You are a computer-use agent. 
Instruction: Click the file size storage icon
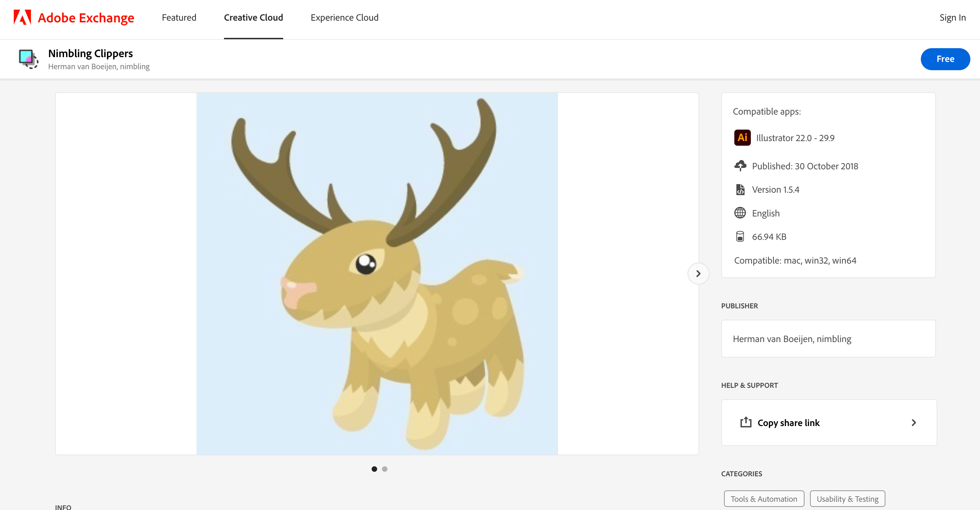pyautogui.click(x=740, y=236)
